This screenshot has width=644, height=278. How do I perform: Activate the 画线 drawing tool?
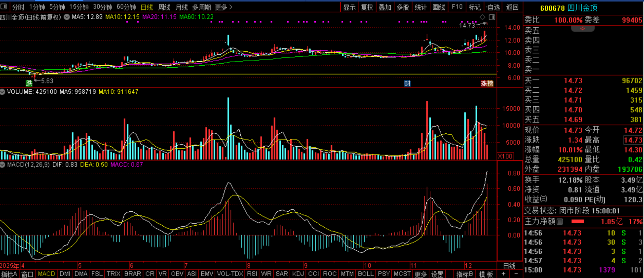pos(438,7)
